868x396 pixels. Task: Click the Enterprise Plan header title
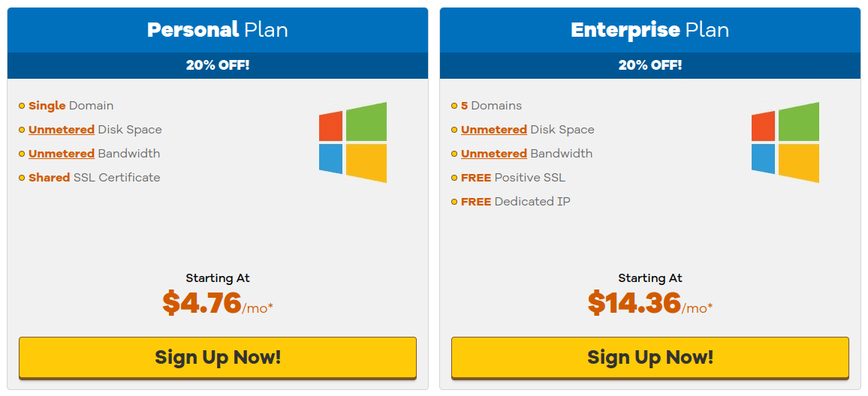pos(650,30)
